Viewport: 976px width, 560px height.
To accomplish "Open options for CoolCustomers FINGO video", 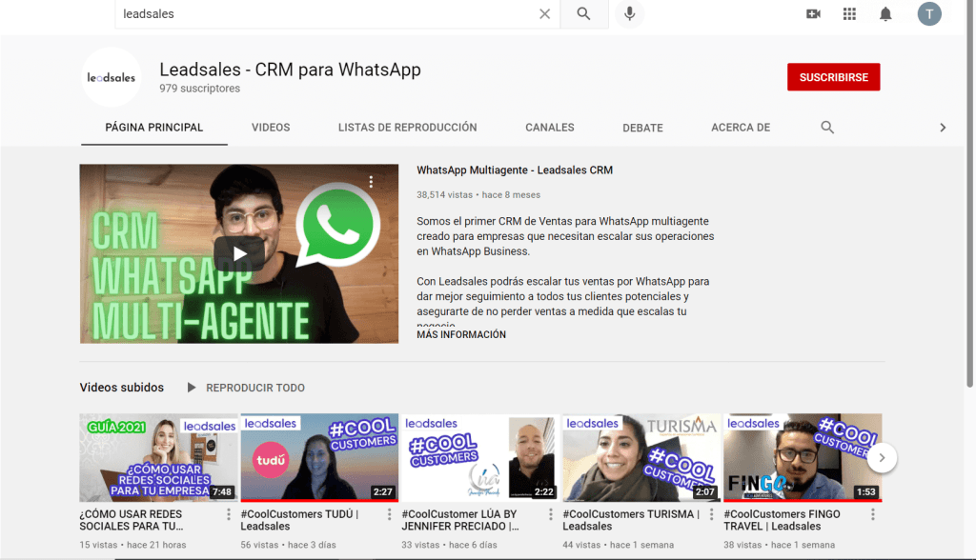I will [x=873, y=514].
